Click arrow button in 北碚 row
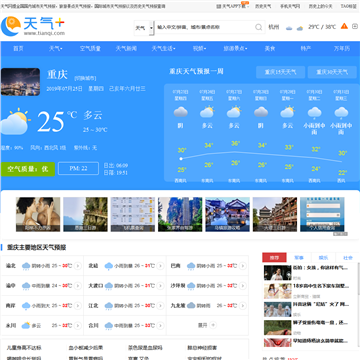Viewport: 360px width, 360px height. pyautogui.click(x=160, y=266)
